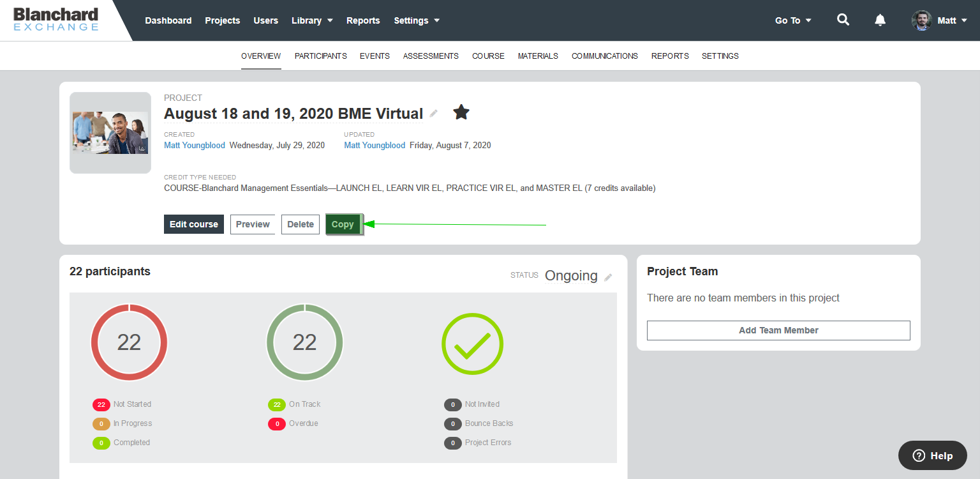The height and width of the screenshot is (479, 980).
Task: Click the '22 participants' heading
Action: [110, 271]
